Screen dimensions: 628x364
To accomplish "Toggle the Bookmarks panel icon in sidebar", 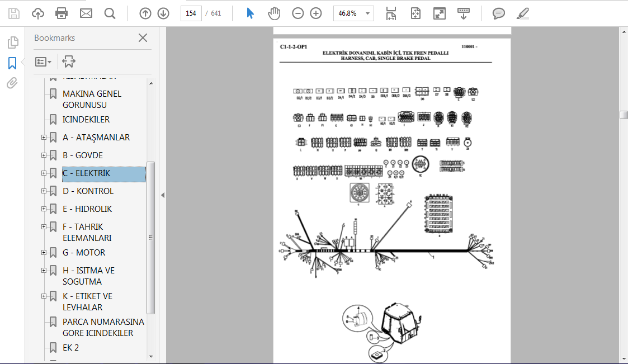I will pos(12,63).
